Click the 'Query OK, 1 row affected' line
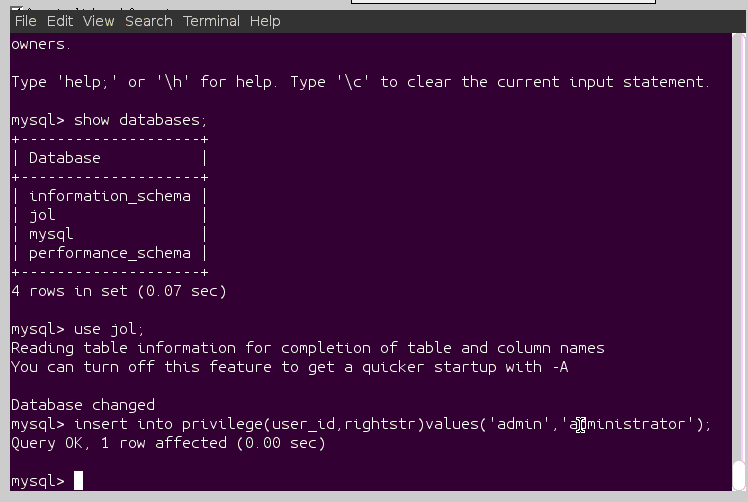 point(168,443)
